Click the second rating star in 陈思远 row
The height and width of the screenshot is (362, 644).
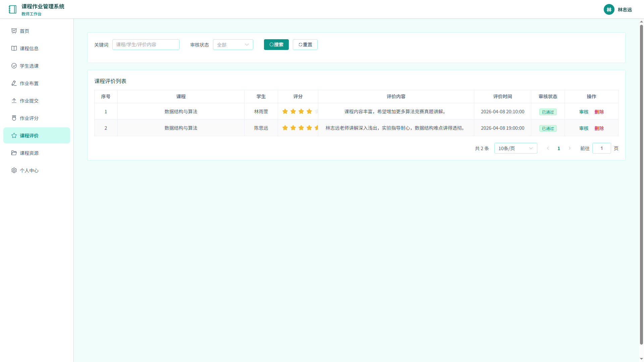pos(293,128)
